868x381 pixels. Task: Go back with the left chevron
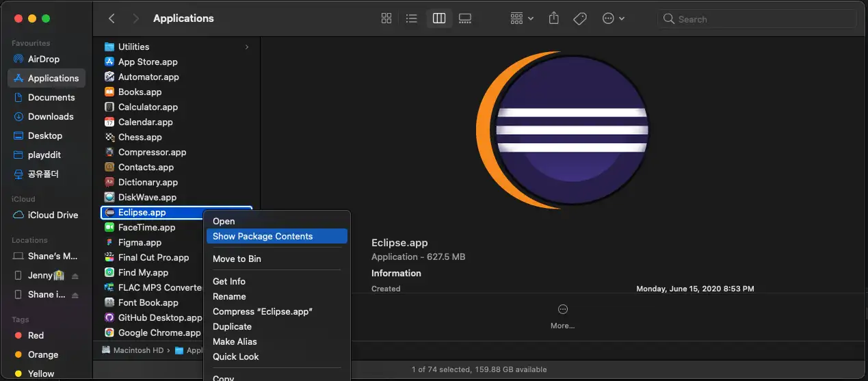(x=111, y=18)
